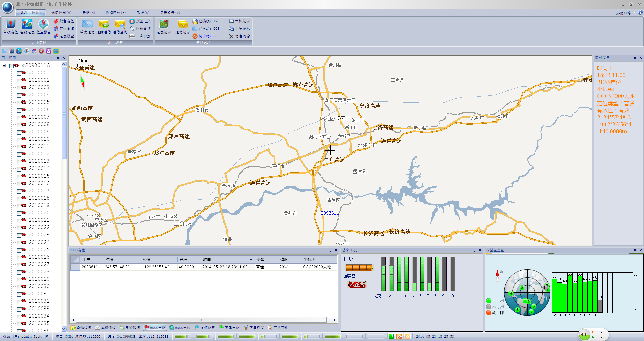Click 本机记录 local records button
Viewport: 644px width, 341px height.
(x=239, y=21)
